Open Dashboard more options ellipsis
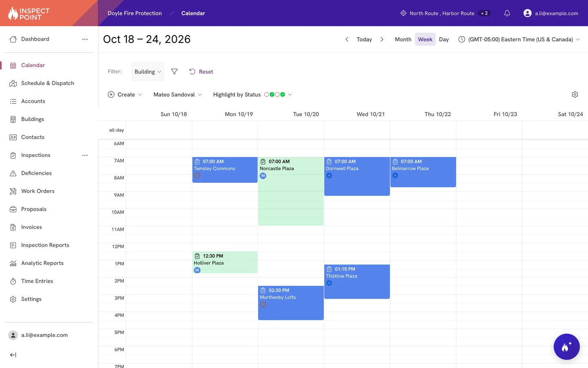The height and width of the screenshot is (368, 588). pyautogui.click(x=85, y=39)
